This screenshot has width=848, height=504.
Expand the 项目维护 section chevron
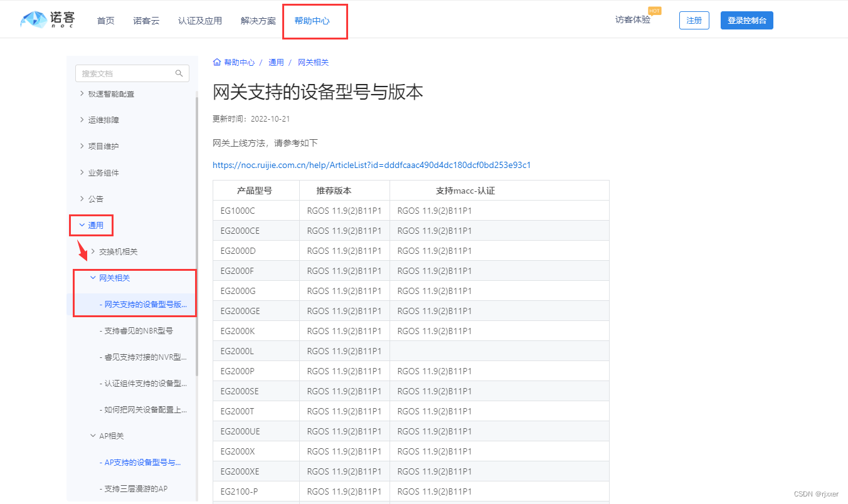click(82, 146)
